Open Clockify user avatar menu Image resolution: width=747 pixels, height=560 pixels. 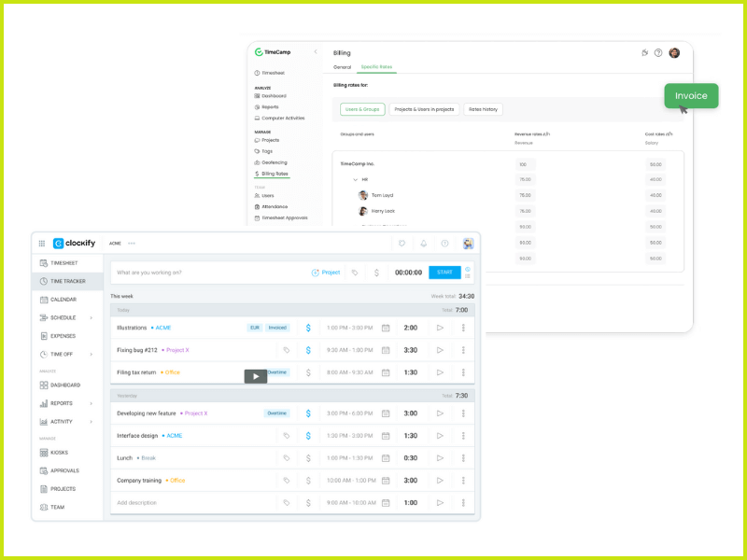(469, 244)
